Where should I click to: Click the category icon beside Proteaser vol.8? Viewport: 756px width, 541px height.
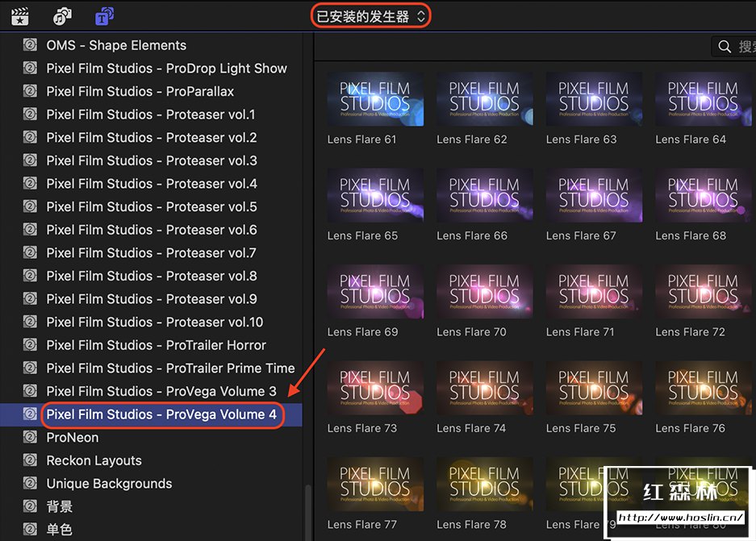pyautogui.click(x=30, y=276)
